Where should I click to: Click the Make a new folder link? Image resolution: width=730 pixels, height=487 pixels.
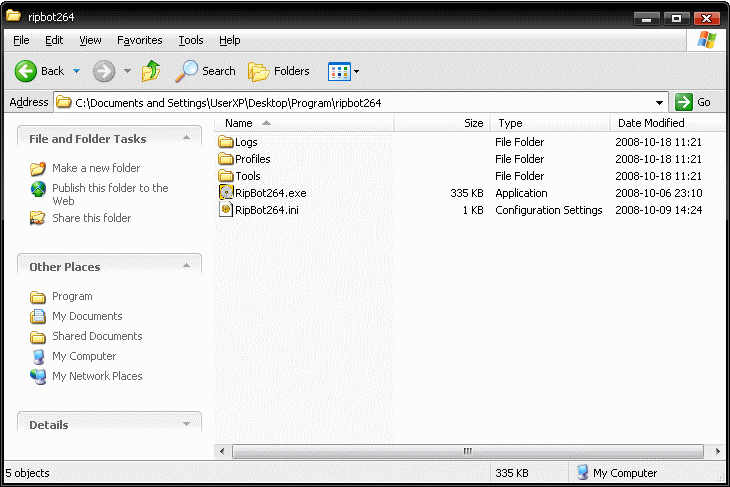coord(96,168)
